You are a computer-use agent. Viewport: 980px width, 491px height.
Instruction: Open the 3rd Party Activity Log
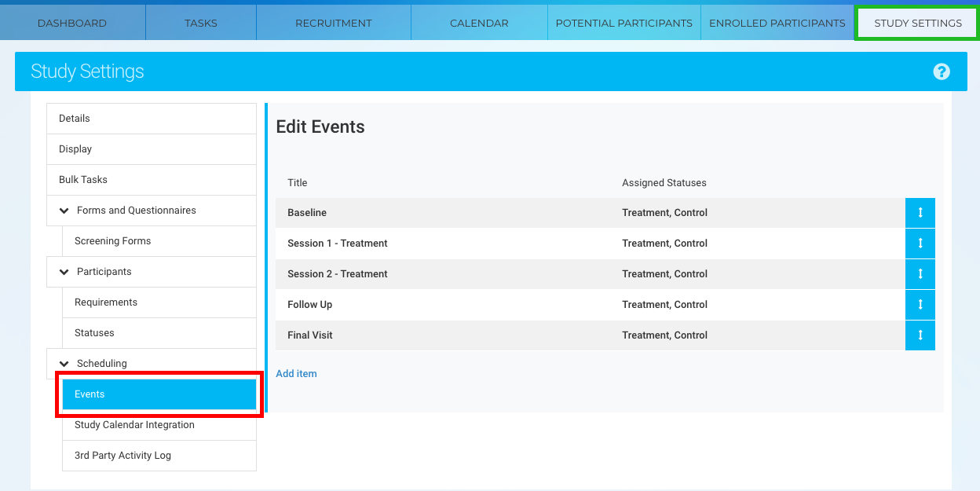point(122,456)
